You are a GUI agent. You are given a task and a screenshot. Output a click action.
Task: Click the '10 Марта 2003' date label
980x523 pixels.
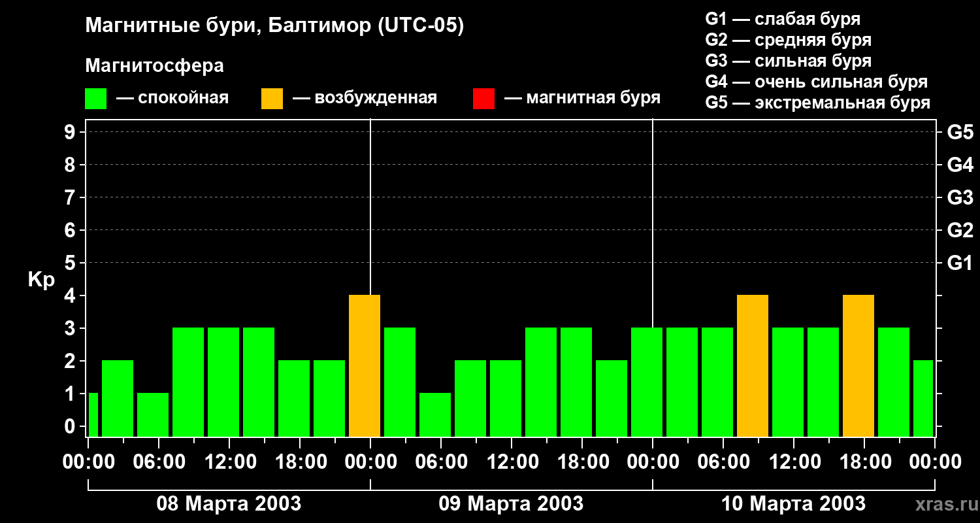click(793, 504)
